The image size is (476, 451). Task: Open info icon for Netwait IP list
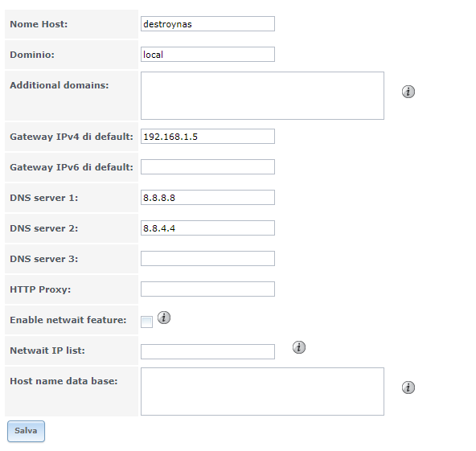(x=299, y=347)
